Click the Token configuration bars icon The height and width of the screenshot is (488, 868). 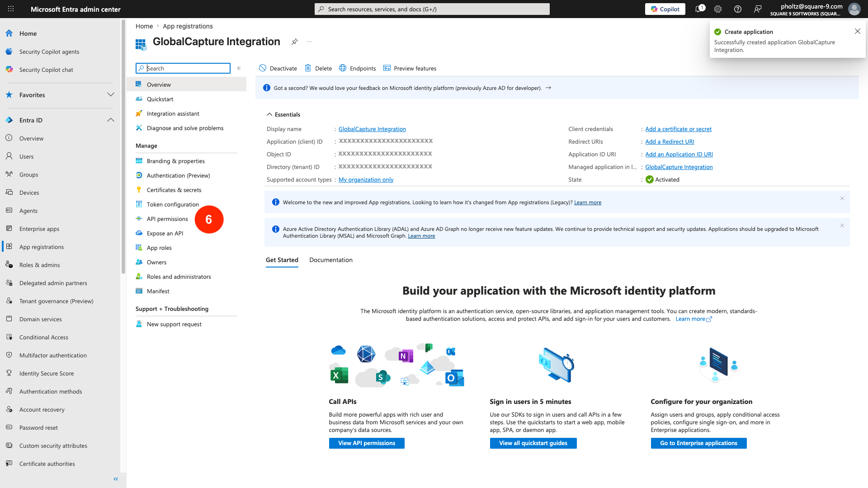[139, 204]
